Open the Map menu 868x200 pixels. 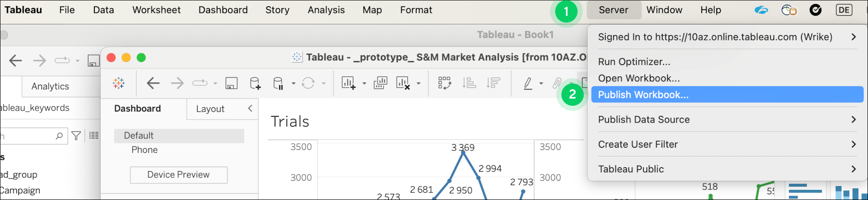(x=372, y=10)
